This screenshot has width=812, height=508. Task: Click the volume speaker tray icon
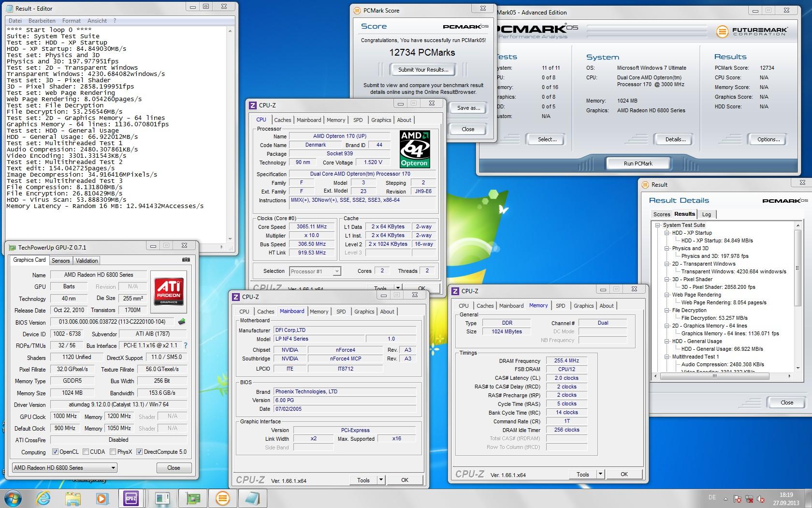coord(761,499)
